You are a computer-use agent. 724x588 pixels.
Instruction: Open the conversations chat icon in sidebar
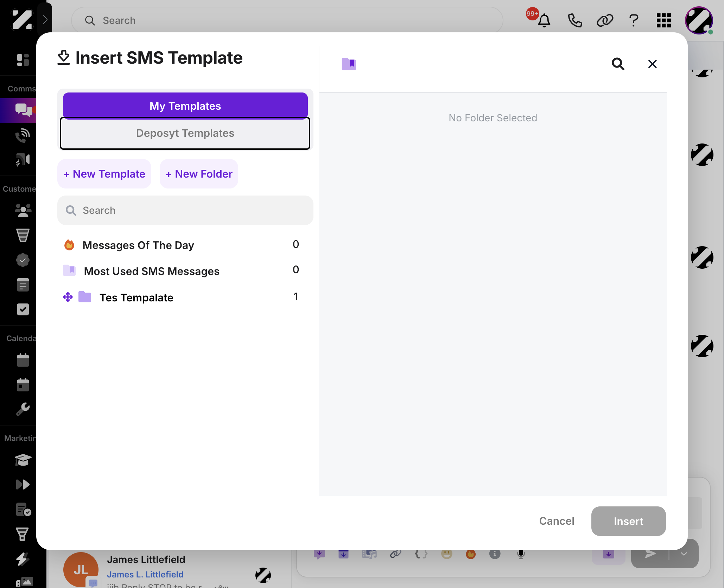pos(24,110)
